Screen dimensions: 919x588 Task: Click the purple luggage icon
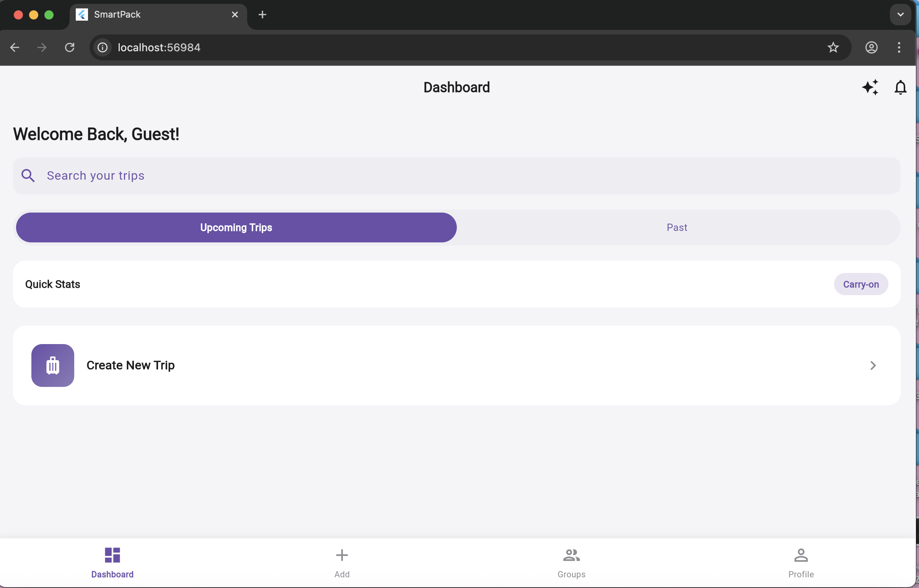coord(53,365)
